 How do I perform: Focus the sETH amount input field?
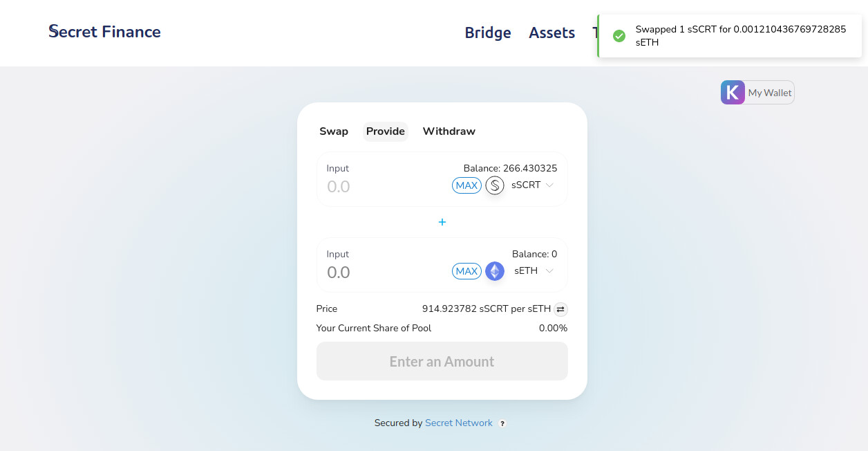point(384,273)
